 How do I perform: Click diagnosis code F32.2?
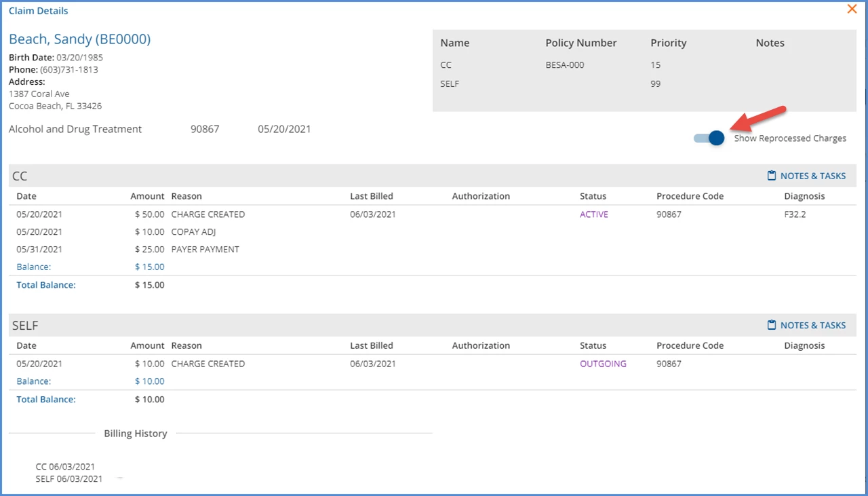795,214
